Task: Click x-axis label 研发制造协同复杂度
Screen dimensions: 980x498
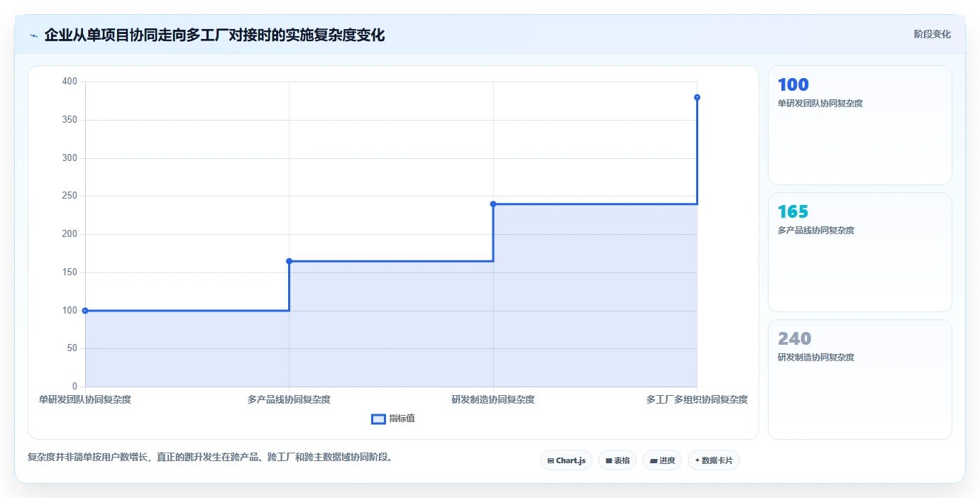Action: tap(493, 399)
